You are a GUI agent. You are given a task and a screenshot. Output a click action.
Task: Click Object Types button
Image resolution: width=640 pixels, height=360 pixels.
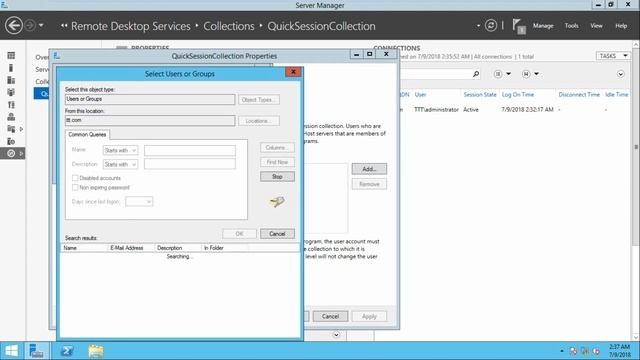point(259,100)
